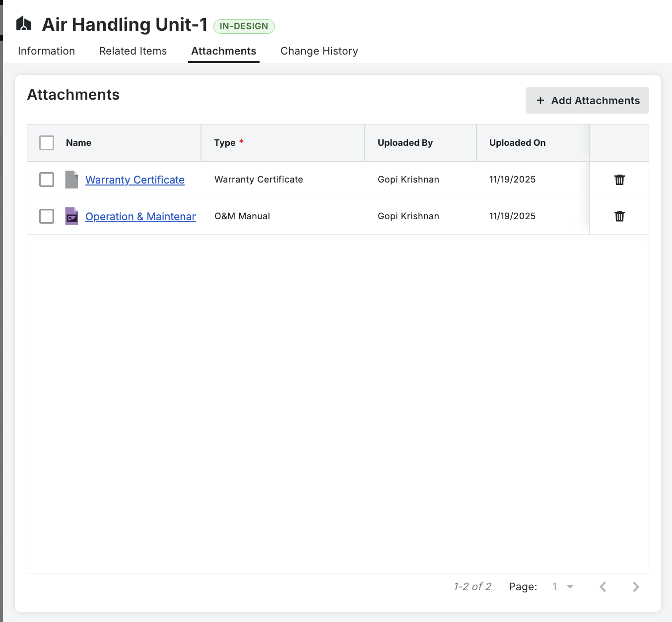Click the purple Operation & Maintenance file icon
The width and height of the screenshot is (672, 622).
pyautogui.click(x=71, y=216)
